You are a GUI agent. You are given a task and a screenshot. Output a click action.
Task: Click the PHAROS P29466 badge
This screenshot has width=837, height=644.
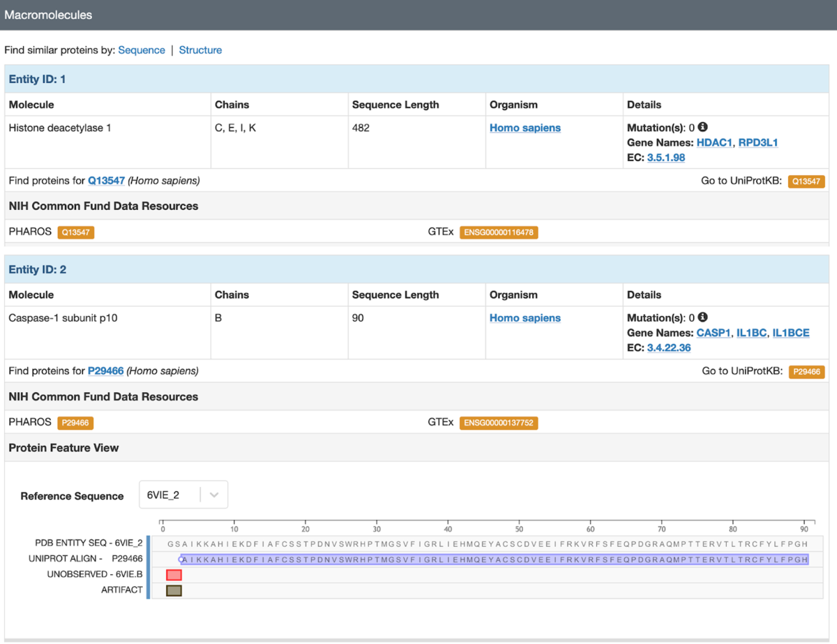coord(75,423)
